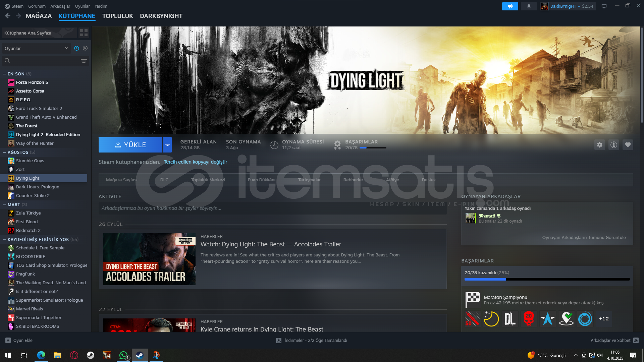The height and width of the screenshot is (362, 644).
Task: Click the achievements progress bar
Action: pyautogui.click(x=547, y=279)
